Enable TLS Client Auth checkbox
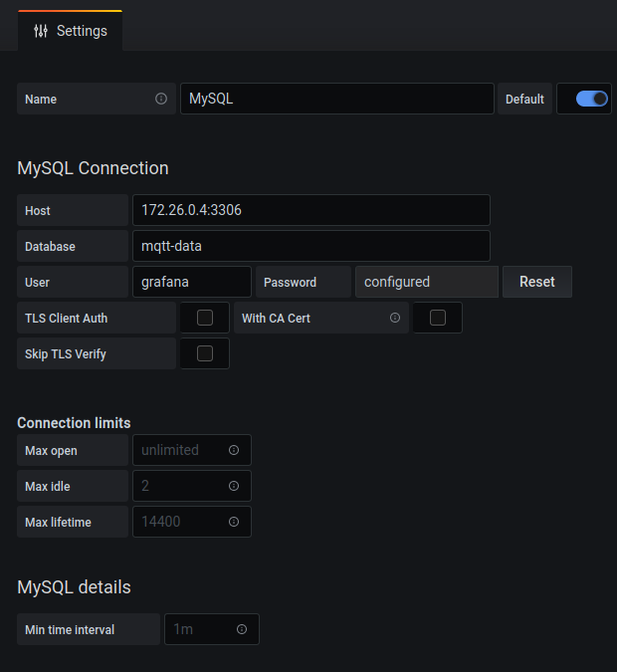This screenshot has height=672, width=617. point(205,318)
